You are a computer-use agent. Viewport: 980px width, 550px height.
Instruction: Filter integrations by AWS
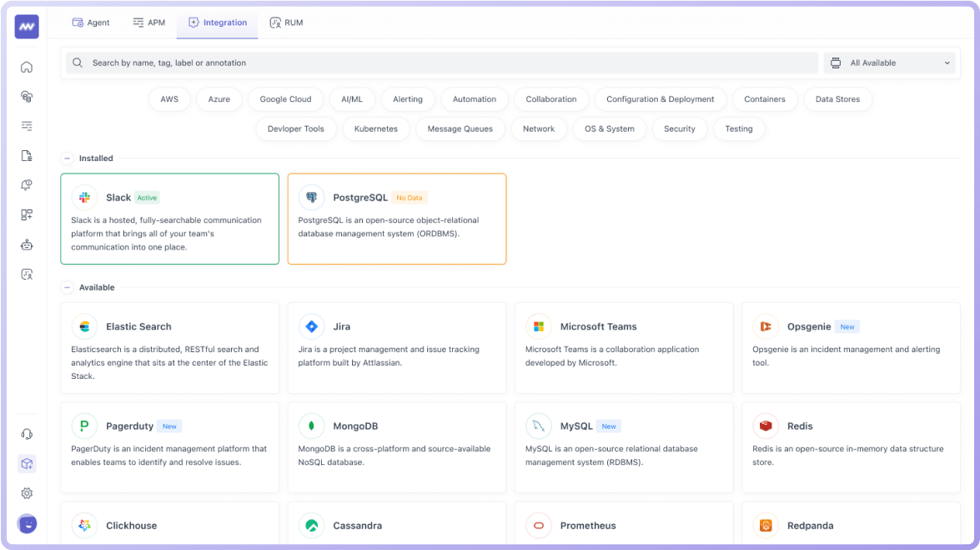pyautogui.click(x=169, y=99)
